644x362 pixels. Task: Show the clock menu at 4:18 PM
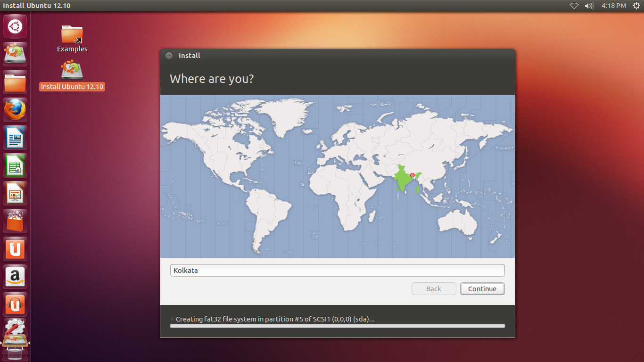pos(614,6)
